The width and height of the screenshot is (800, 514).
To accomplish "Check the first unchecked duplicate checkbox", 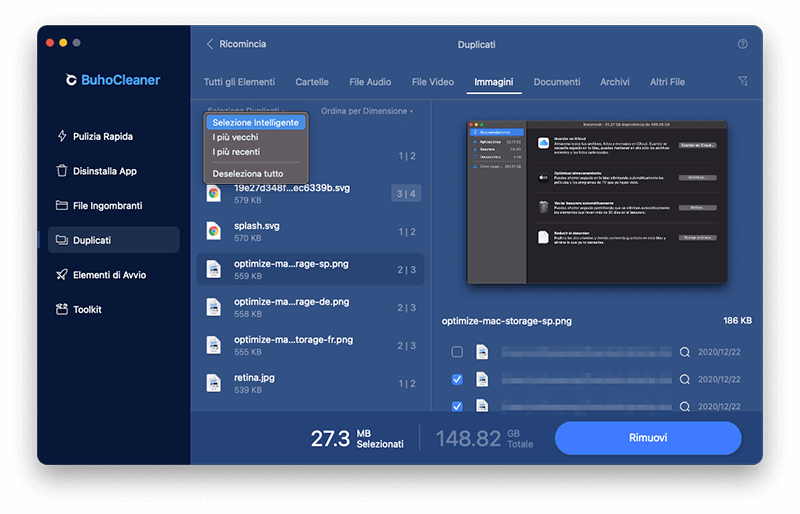I will point(457,352).
